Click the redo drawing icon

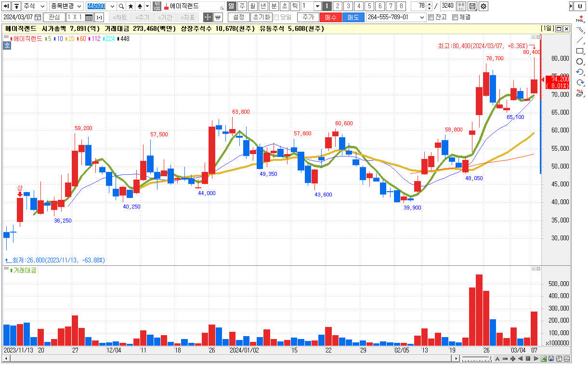(580, 83)
